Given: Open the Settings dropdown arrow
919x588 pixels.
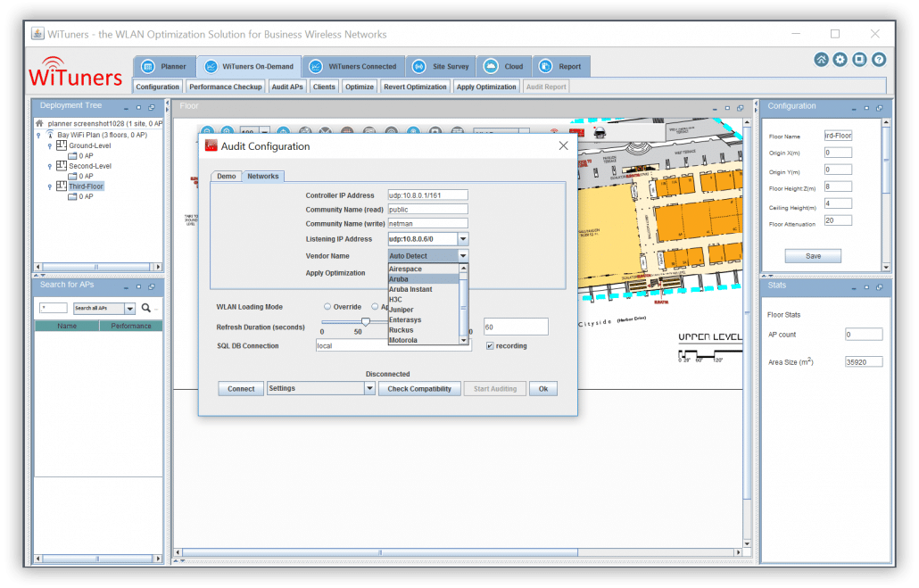Looking at the screenshot, I should tap(369, 388).
